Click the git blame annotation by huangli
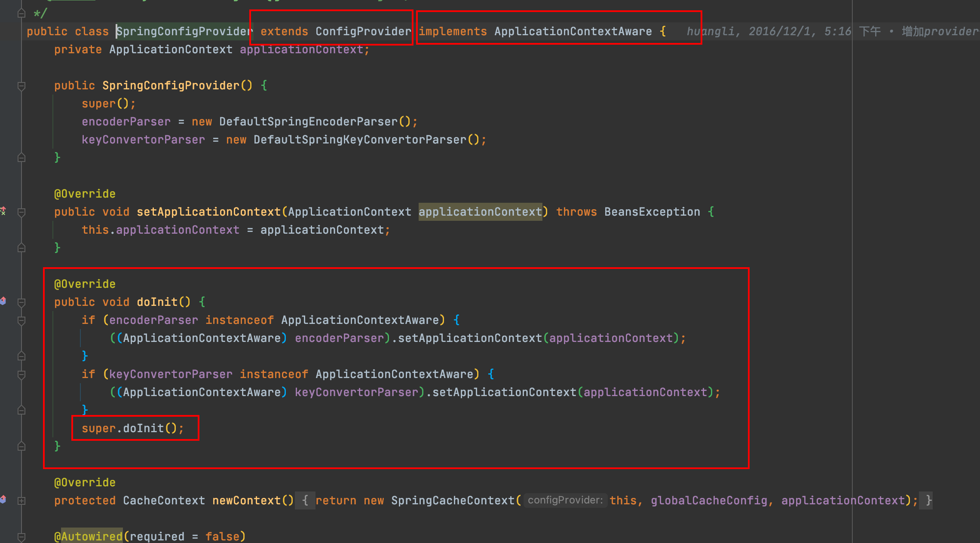The height and width of the screenshot is (543, 980). 832,31
